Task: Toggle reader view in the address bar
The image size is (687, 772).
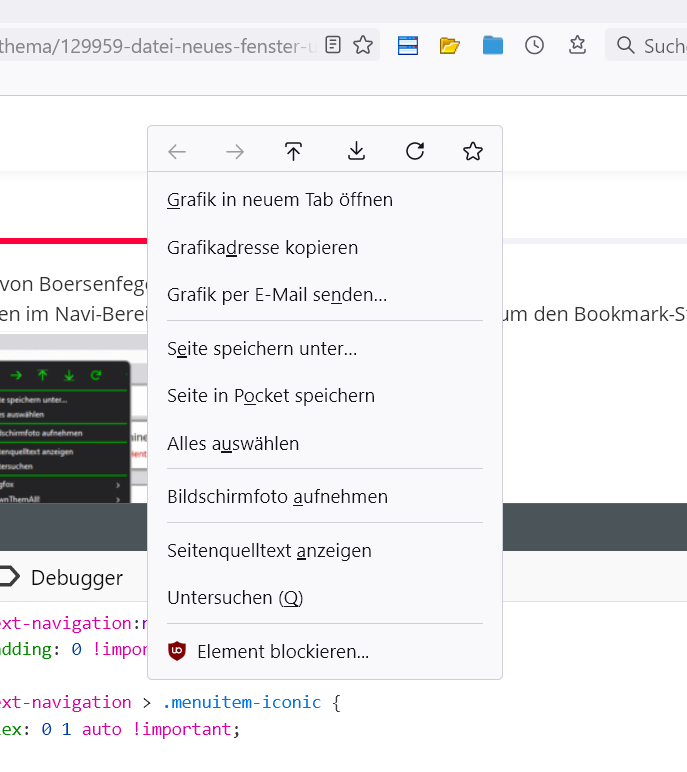Action: [333, 45]
